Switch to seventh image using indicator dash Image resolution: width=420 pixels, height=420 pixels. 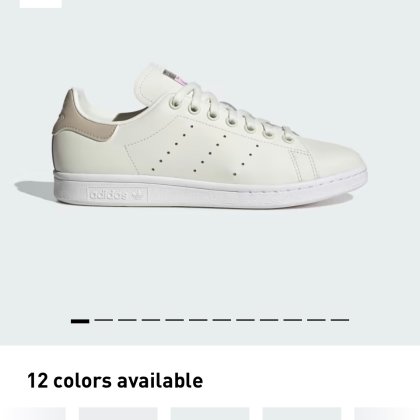click(x=222, y=320)
